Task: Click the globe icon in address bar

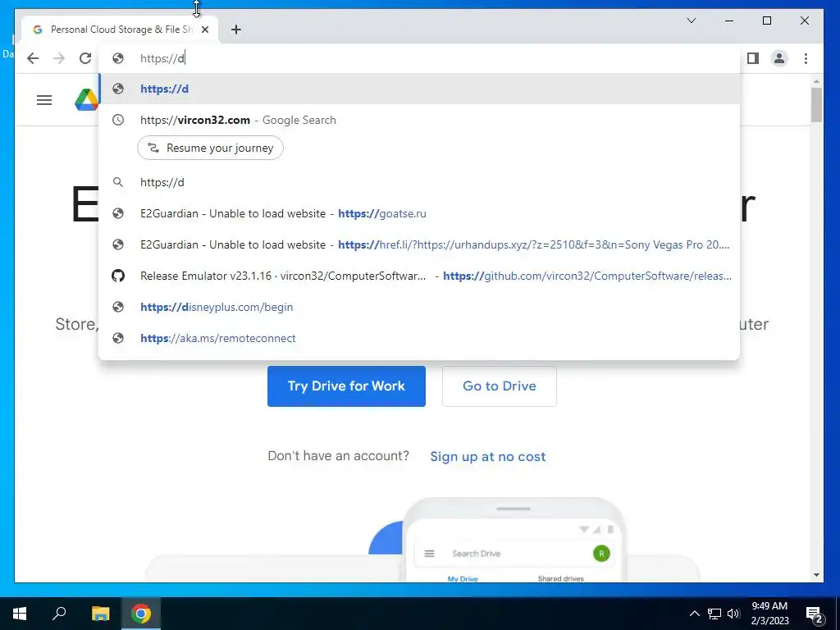Action: pos(118,58)
